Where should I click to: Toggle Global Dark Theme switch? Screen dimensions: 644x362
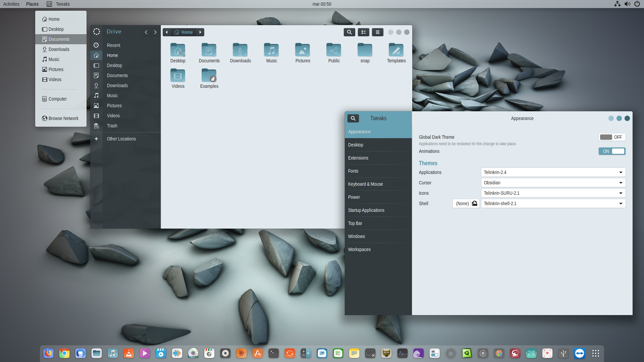(x=612, y=137)
